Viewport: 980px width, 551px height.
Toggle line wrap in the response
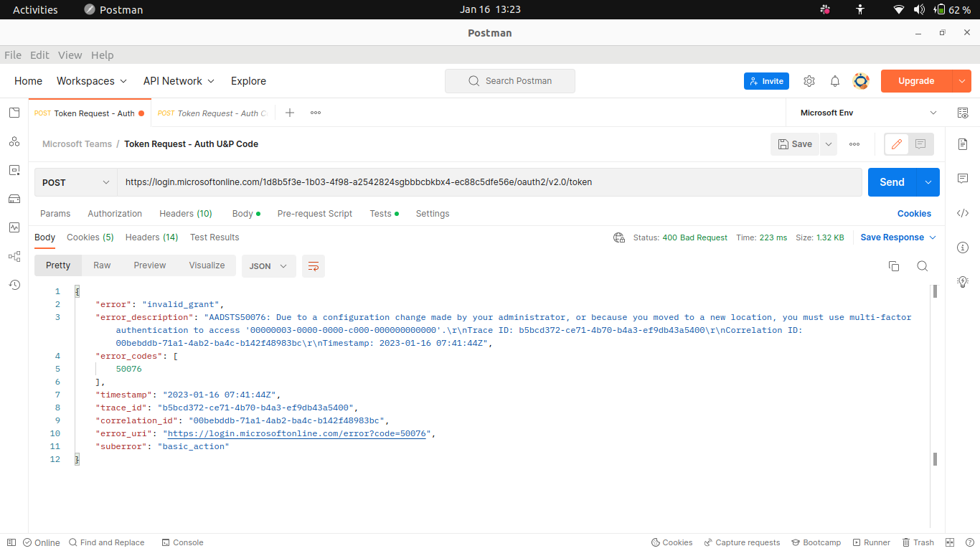point(314,266)
